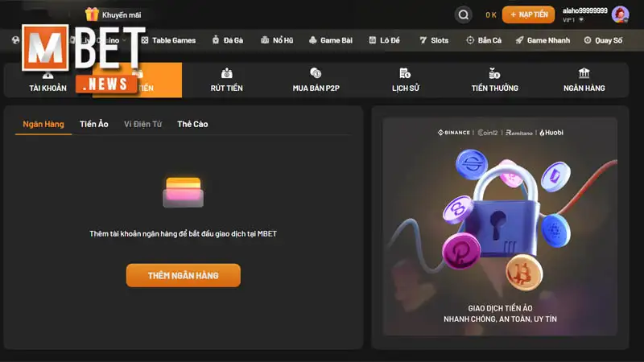The width and height of the screenshot is (644, 362).
Task: Expand the VIP 1 level dropdown
Action: point(581,19)
